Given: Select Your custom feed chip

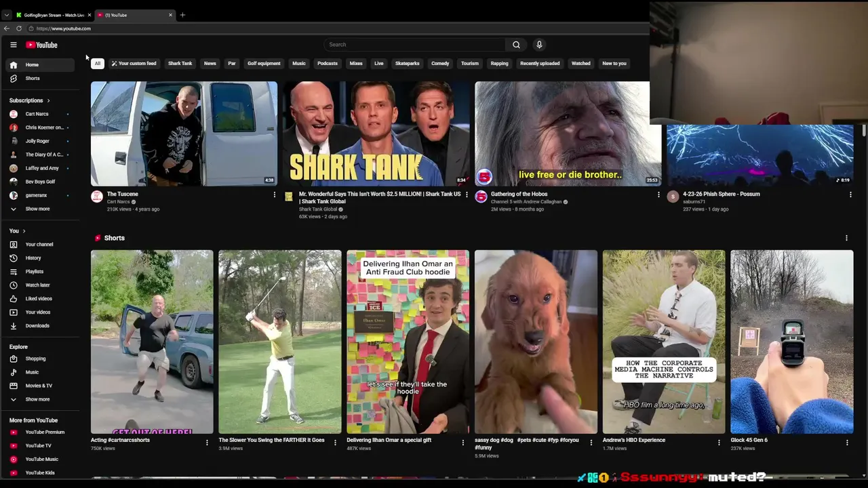Looking at the screenshot, I should [x=134, y=64].
